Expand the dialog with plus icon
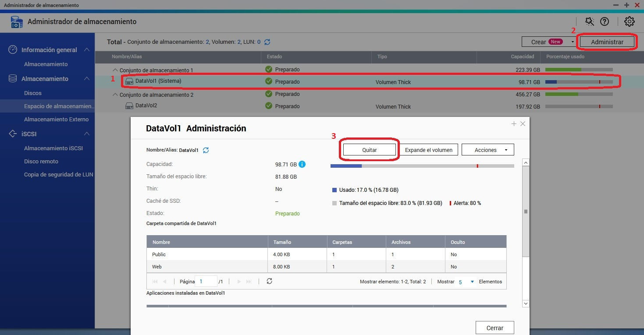Screen dimensions: 644x335 (514, 124)
